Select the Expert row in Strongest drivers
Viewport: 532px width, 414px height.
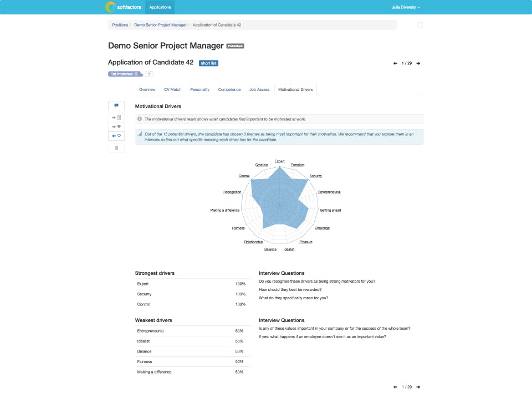coord(192,284)
